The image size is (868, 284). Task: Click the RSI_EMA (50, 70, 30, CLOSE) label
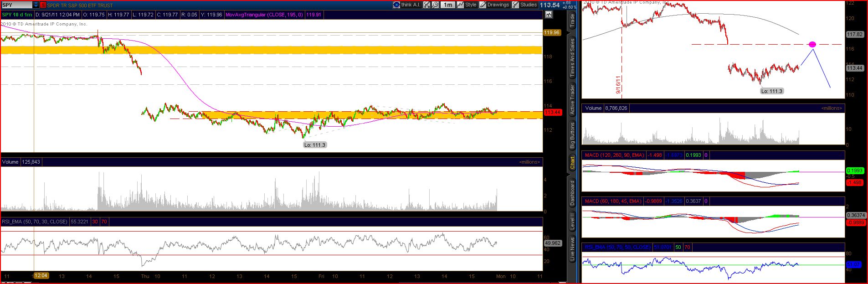(x=35, y=222)
